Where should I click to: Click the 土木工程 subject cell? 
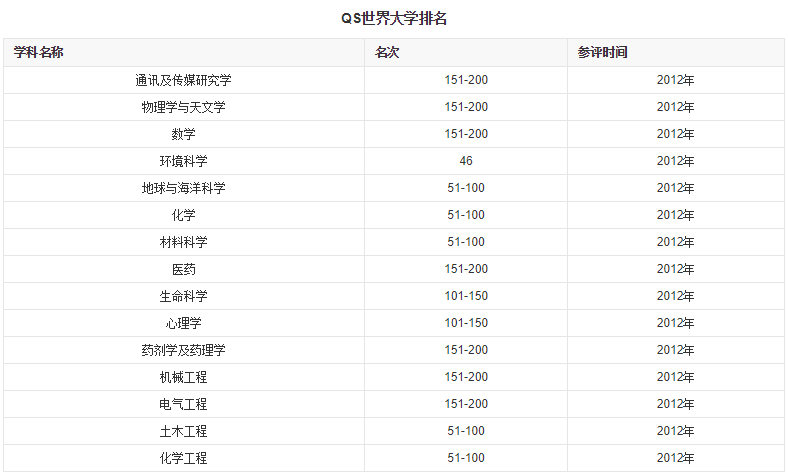(183, 431)
